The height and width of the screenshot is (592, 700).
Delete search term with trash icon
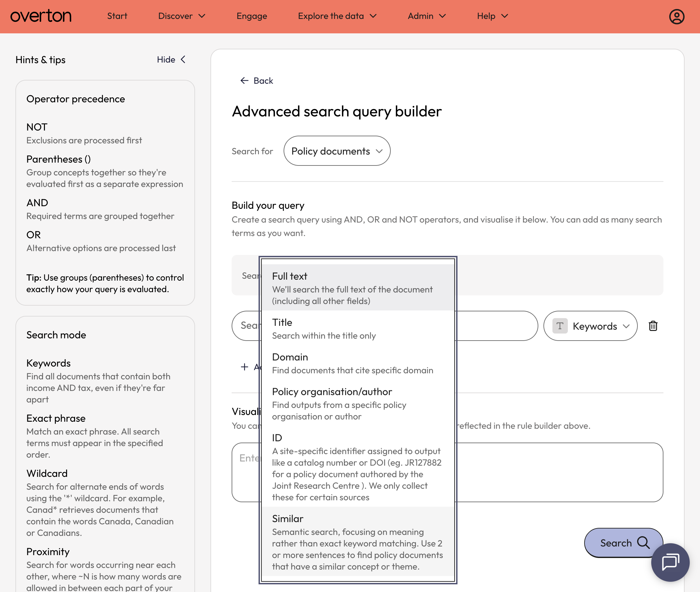point(653,326)
